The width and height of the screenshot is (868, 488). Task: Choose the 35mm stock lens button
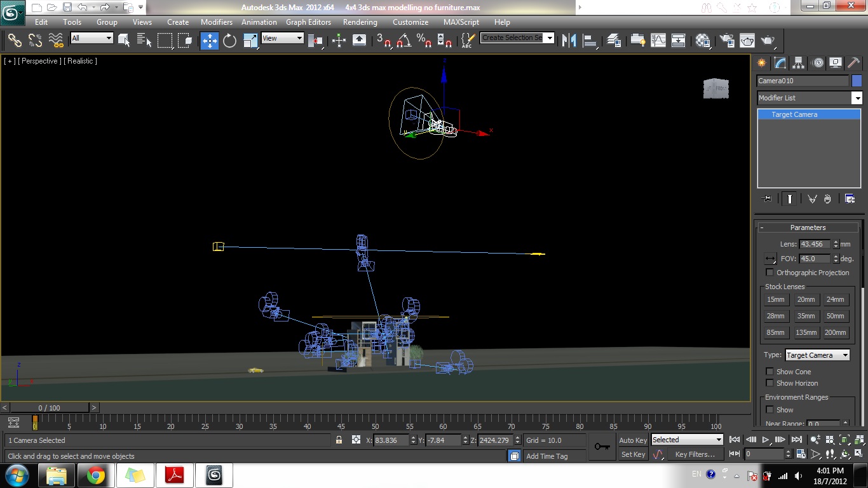pos(806,316)
